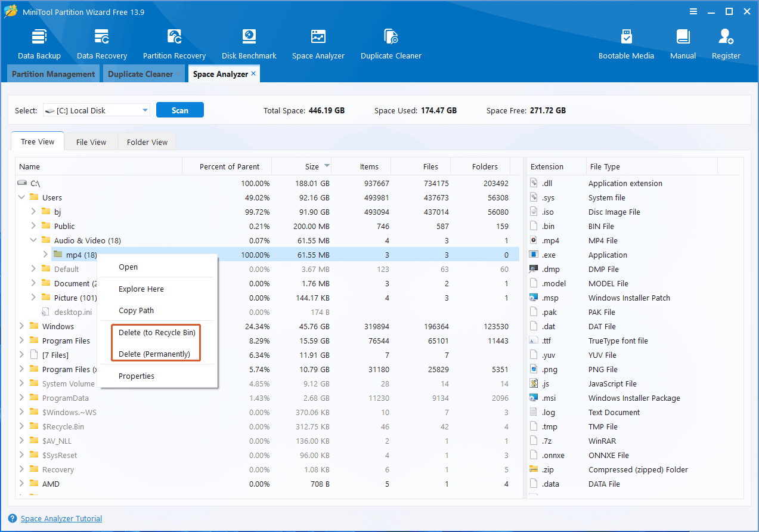Start the Disk Benchmark tool

(x=249, y=43)
